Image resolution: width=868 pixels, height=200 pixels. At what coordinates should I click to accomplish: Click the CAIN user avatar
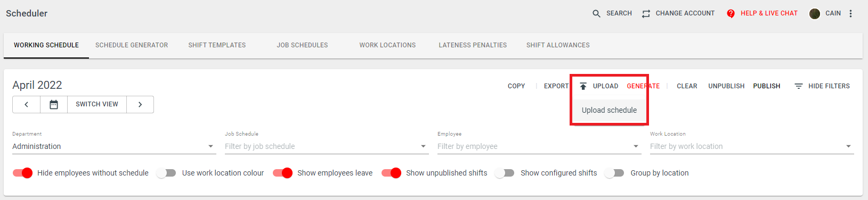[x=814, y=13]
